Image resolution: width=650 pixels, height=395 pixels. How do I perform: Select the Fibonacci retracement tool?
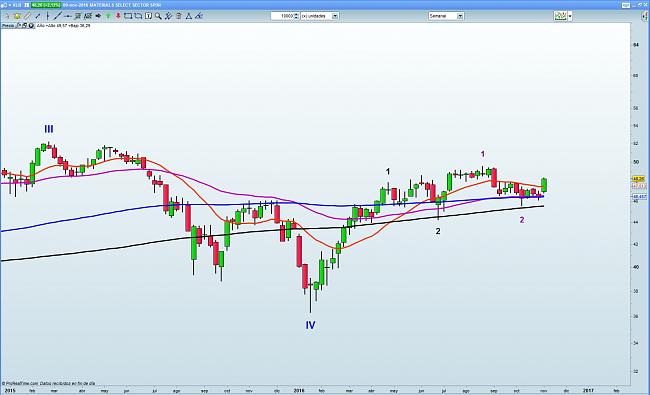tap(78, 16)
